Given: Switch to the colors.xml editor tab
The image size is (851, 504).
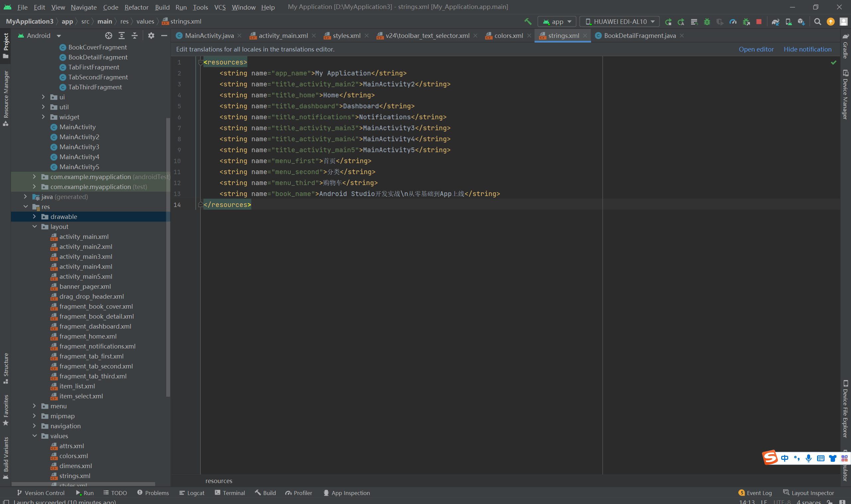Looking at the screenshot, I should 508,36.
